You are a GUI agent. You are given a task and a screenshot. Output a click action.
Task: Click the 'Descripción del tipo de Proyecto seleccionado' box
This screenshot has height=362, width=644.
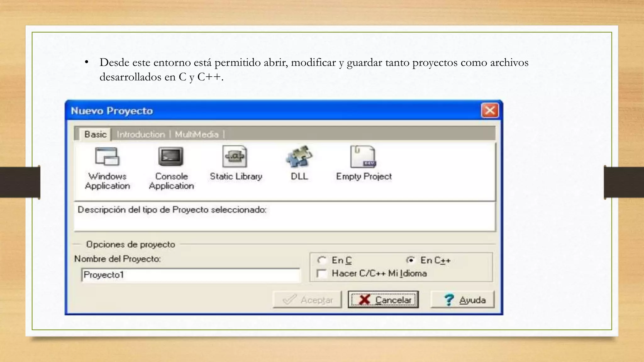pyautogui.click(x=285, y=217)
